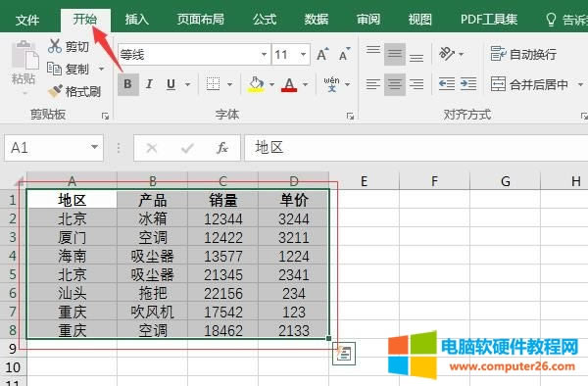Click the Cut (剪切) scissors icon

click(x=55, y=46)
